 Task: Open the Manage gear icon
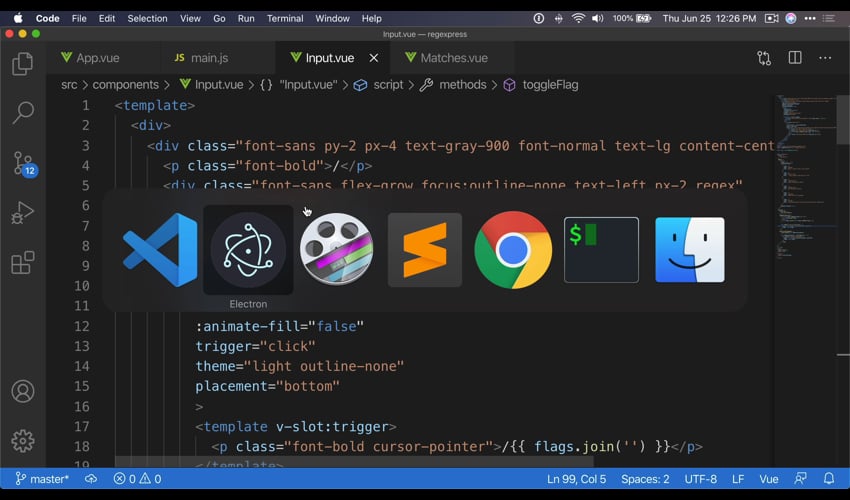[x=23, y=441]
